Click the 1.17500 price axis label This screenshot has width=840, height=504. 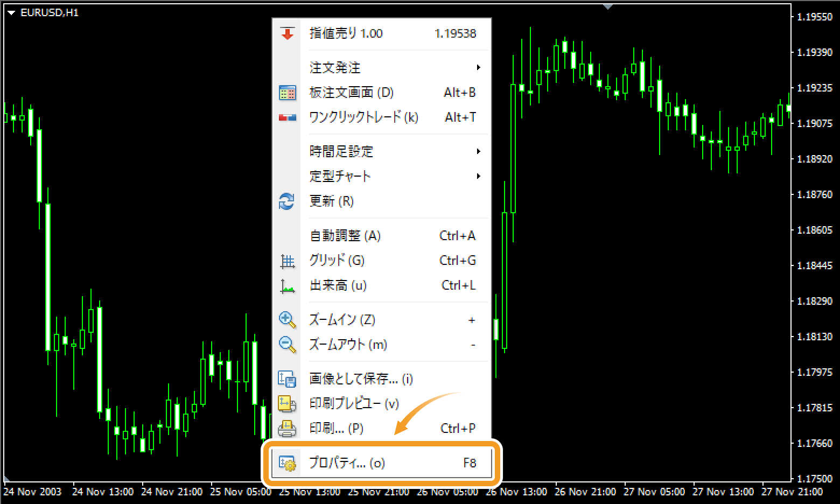tap(815, 479)
